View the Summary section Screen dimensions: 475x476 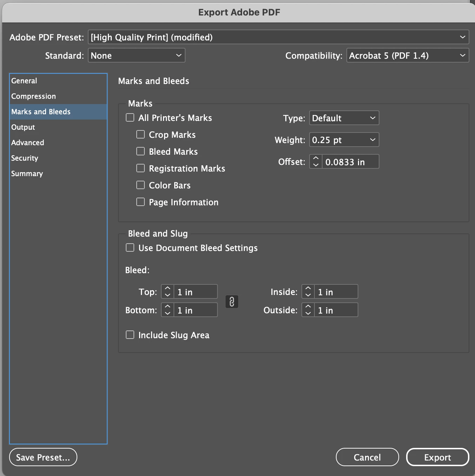(x=58, y=174)
